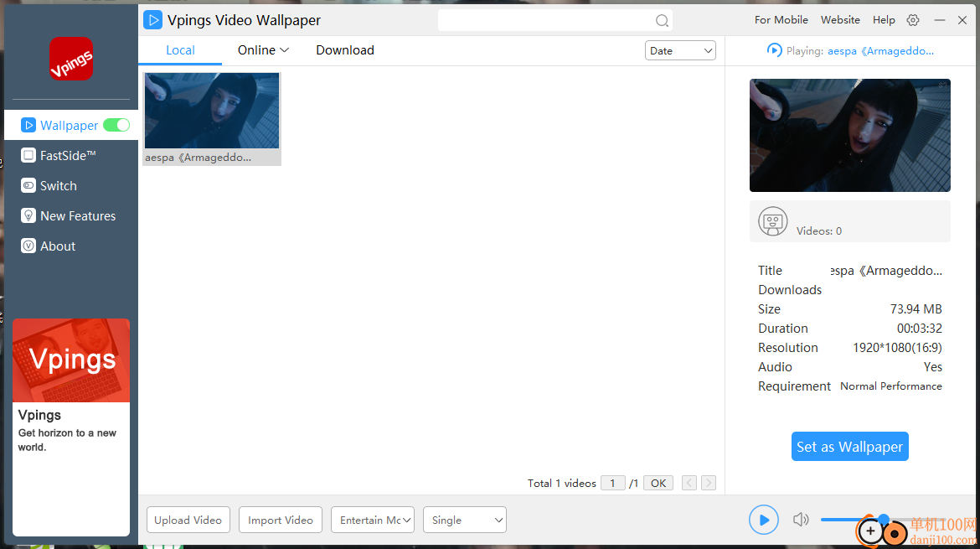Click the Import Video button
The height and width of the screenshot is (549, 980).
(x=280, y=520)
